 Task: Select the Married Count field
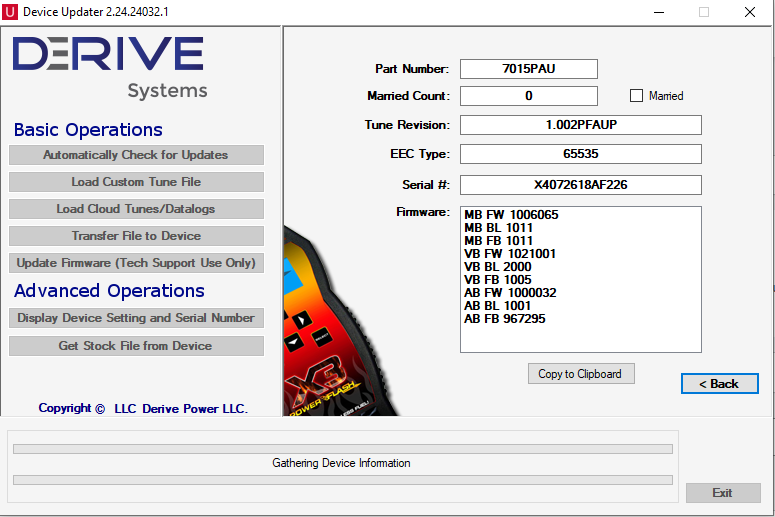(x=528, y=96)
